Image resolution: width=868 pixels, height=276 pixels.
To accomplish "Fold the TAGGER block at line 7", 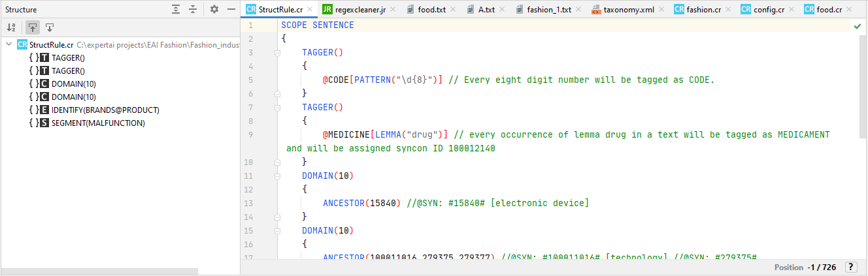I will click(x=277, y=108).
